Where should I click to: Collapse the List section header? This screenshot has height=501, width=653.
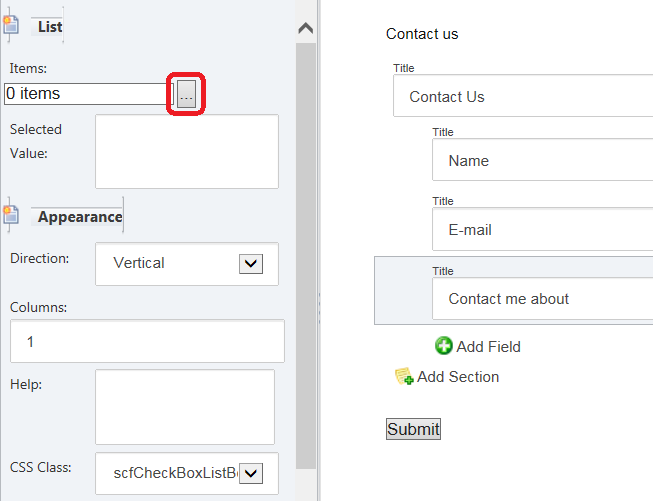[x=50, y=27]
